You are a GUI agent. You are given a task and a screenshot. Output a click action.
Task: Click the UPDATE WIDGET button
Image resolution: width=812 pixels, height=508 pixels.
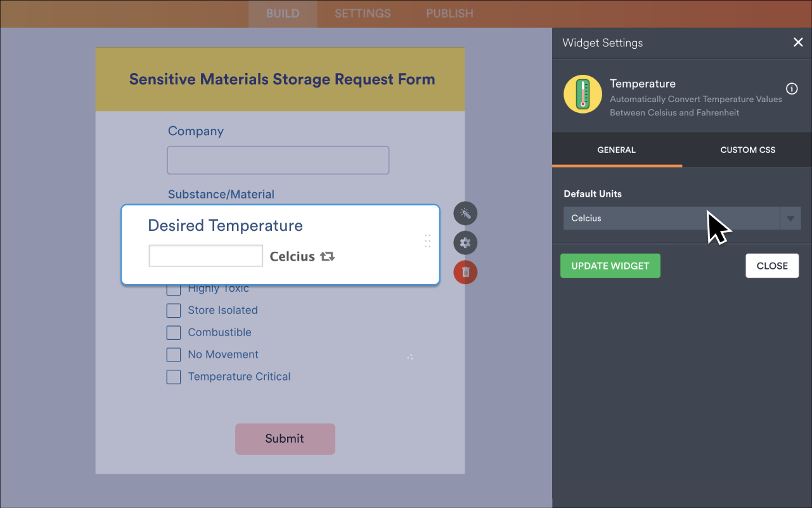(x=610, y=265)
